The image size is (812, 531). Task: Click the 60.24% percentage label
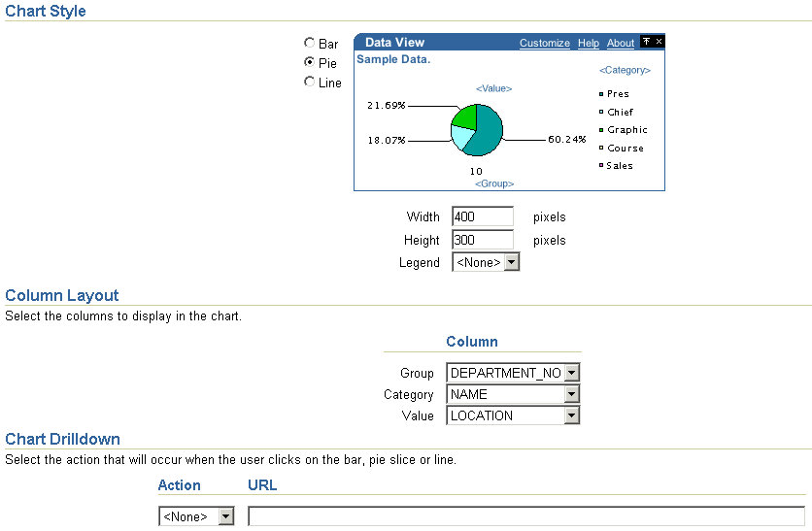coord(567,139)
